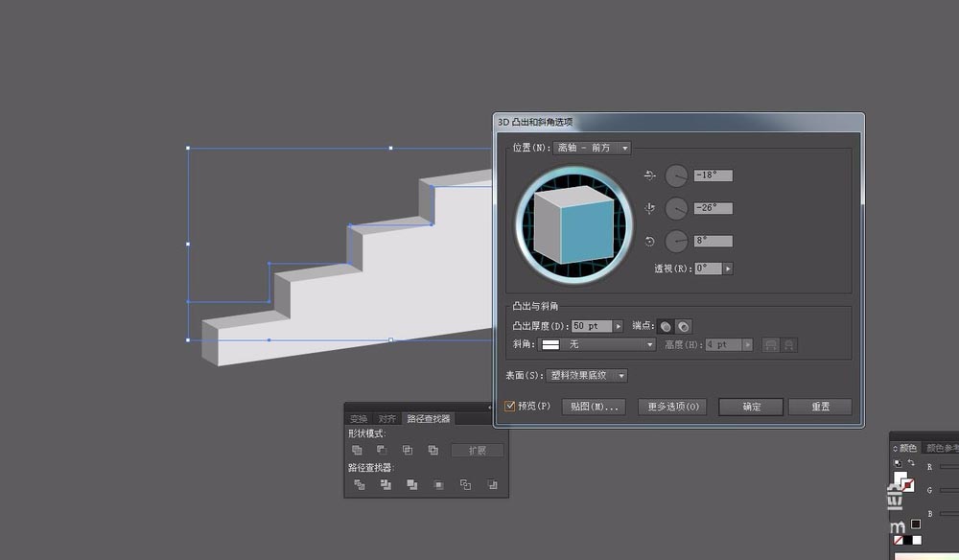The width and height of the screenshot is (959, 560).
Task: Click the Unite shape mode icon
Action: [357, 450]
